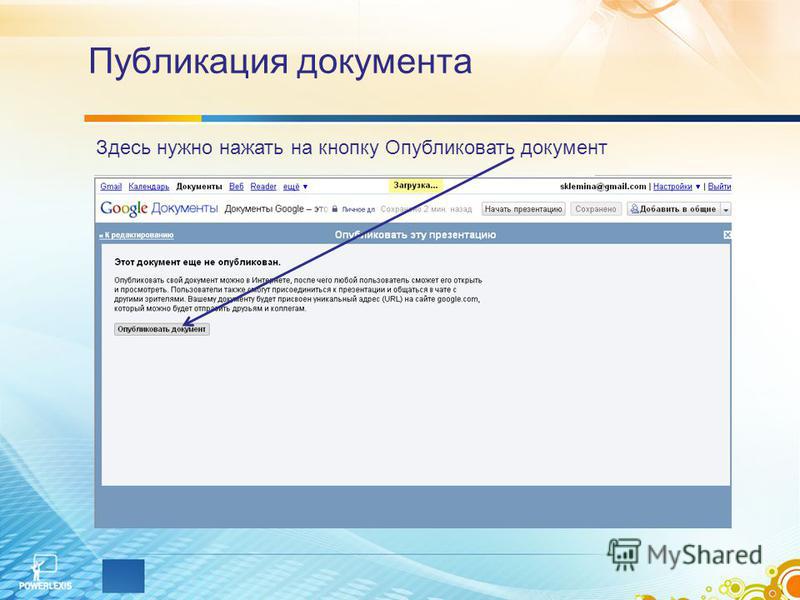
Task: Click the document title Документы Google
Action: pyautogui.click(x=276, y=209)
